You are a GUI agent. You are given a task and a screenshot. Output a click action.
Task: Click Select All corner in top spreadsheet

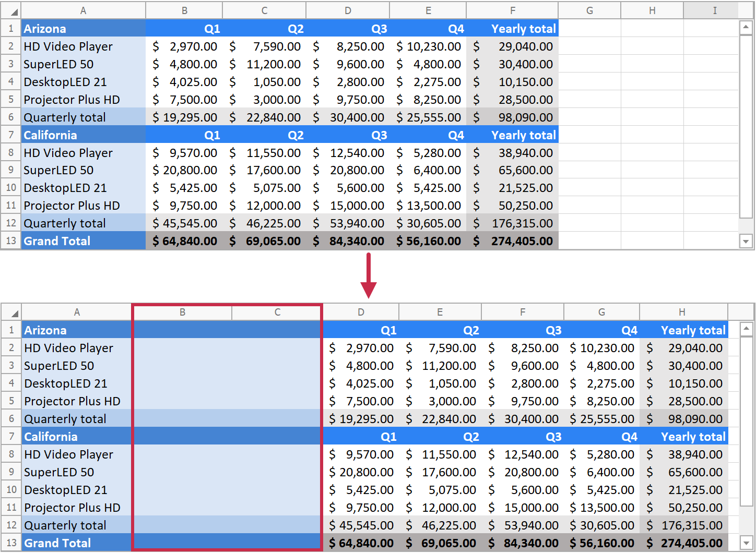tap(11, 11)
